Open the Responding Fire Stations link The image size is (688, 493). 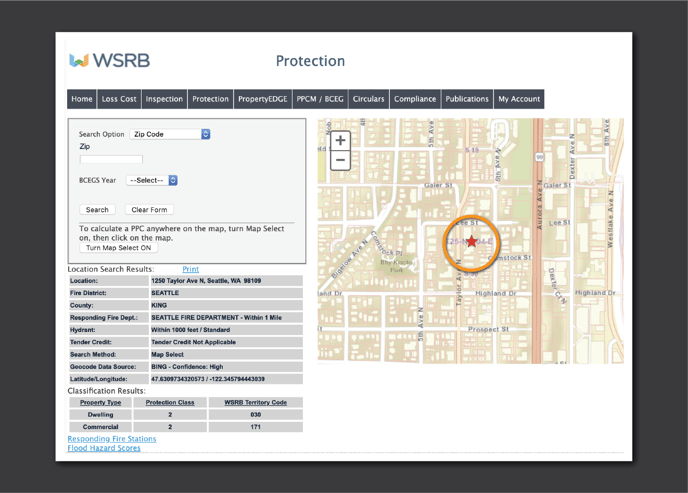112,439
